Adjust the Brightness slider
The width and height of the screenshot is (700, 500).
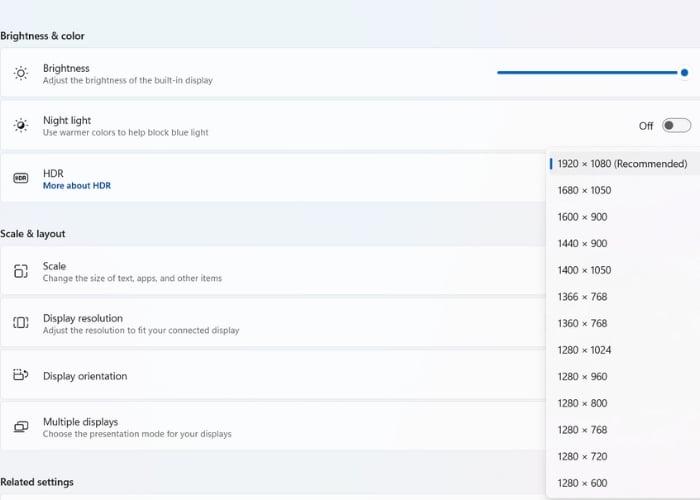tap(590, 72)
